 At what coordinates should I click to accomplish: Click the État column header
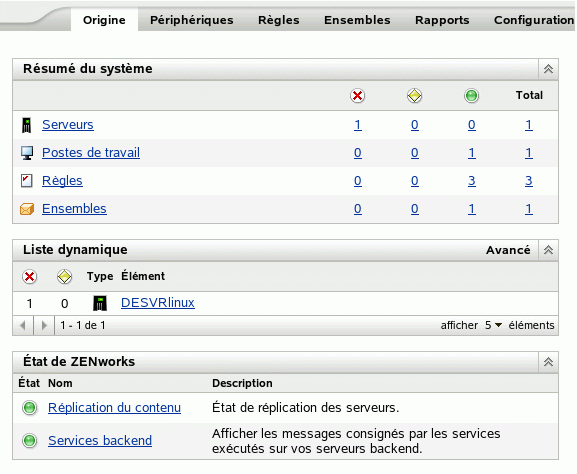(29, 383)
